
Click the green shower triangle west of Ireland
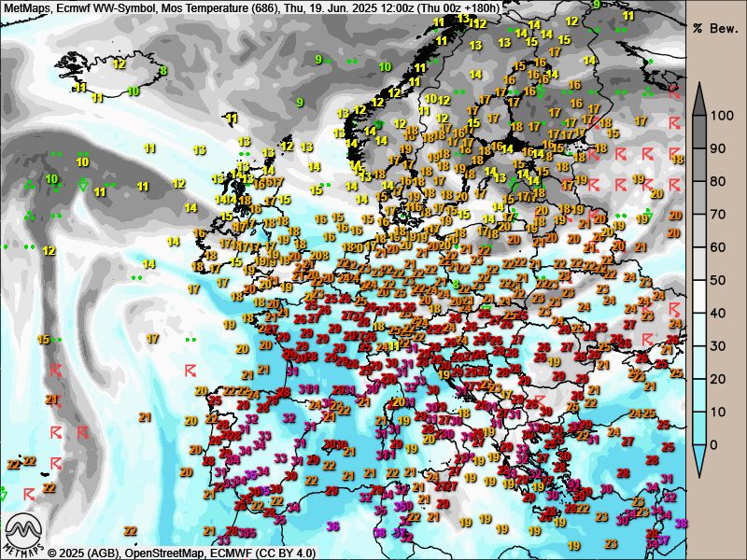tap(84, 186)
